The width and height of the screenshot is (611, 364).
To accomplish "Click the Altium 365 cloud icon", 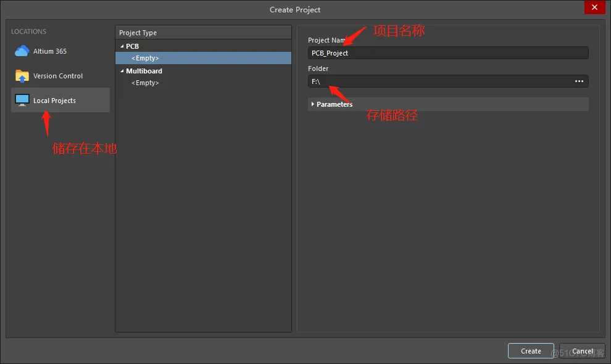I will [x=22, y=51].
